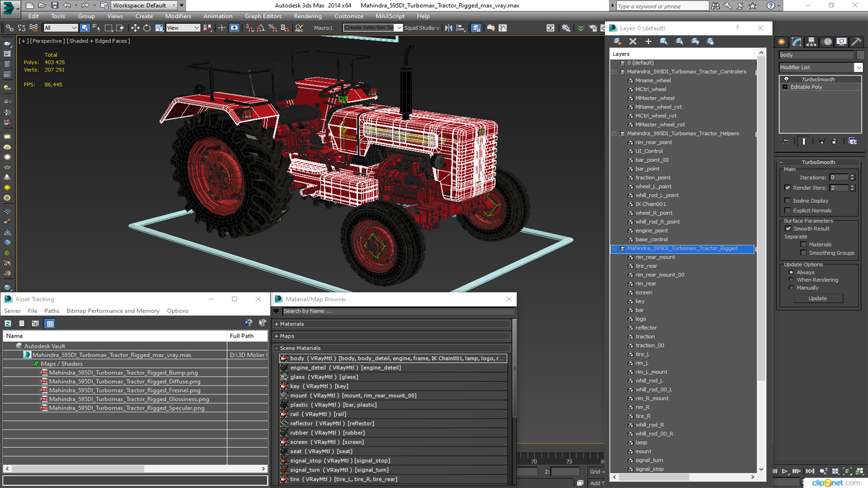This screenshot has width=868, height=488.
Task: Click Create New Layer icon in Layer dialog
Action: [x=617, y=41]
